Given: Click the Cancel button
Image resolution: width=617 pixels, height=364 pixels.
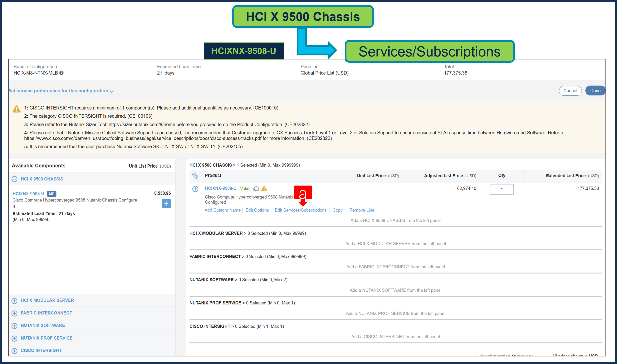Looking at the screenshot, I should pos(570,90).
